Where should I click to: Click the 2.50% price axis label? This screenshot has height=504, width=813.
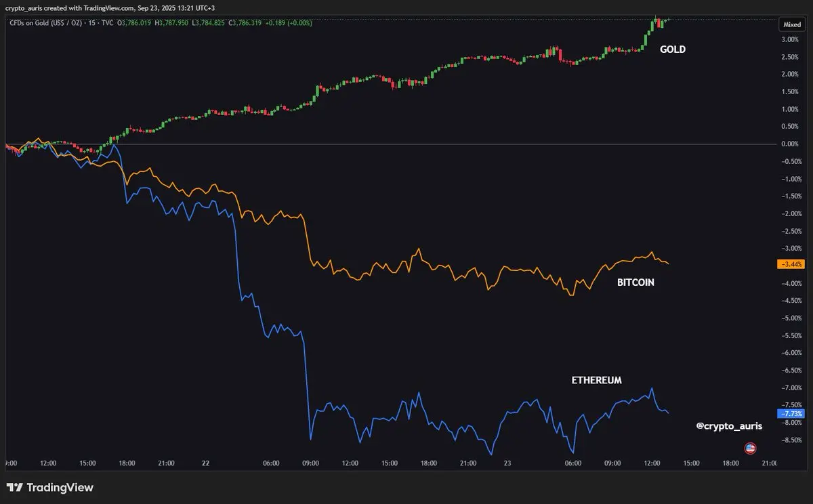[789, 57]
